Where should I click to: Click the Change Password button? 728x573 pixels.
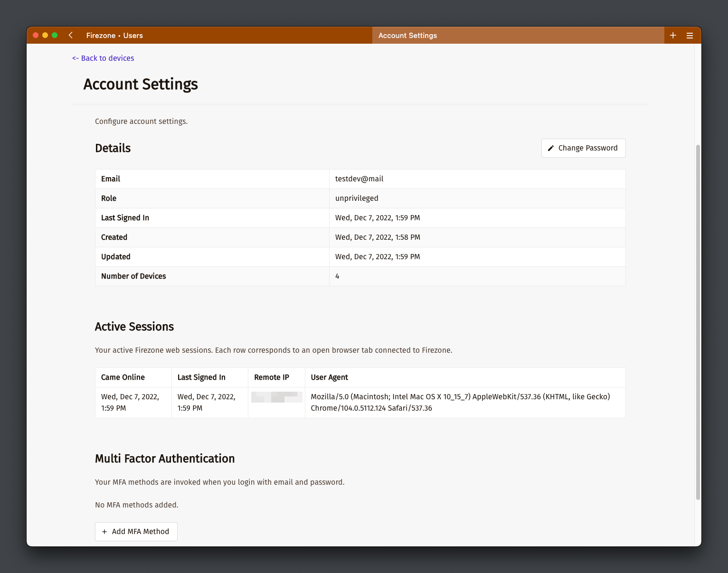(x=583, y=148)
